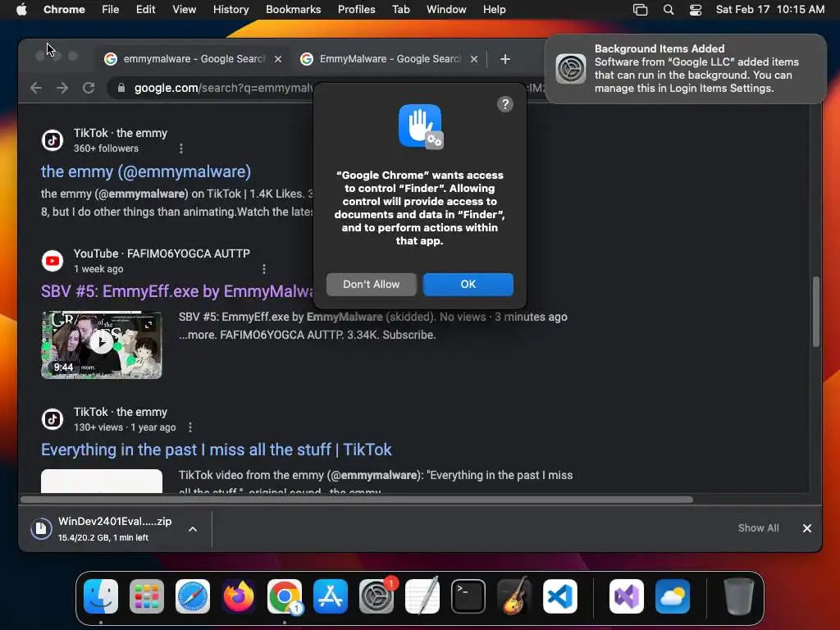Image resolution: width=840 pixels, height=630 pixels.
Task: Open the Tab menu
Action: coord(400,10)
